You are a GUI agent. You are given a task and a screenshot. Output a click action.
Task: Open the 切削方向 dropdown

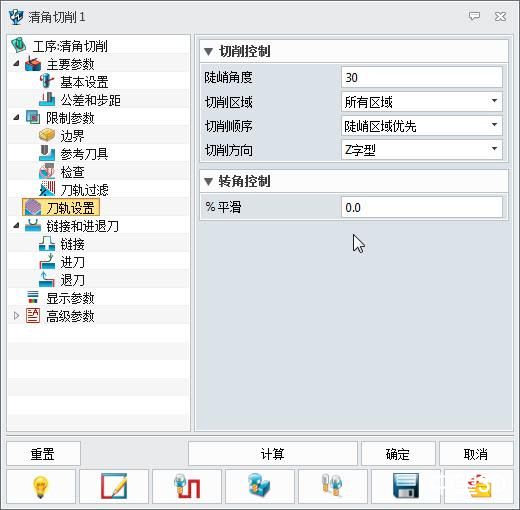coord(422,150)
